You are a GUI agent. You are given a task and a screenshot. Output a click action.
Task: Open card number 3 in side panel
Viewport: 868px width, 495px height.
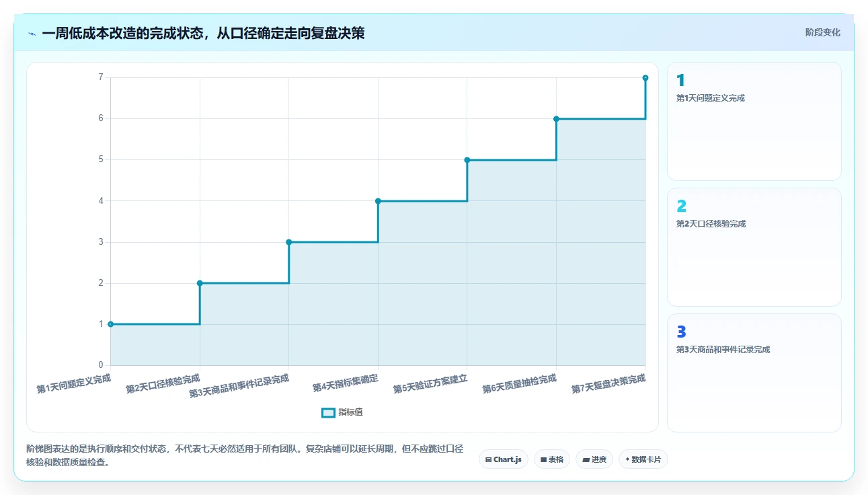pyautogui.click(x=754, y=373)
